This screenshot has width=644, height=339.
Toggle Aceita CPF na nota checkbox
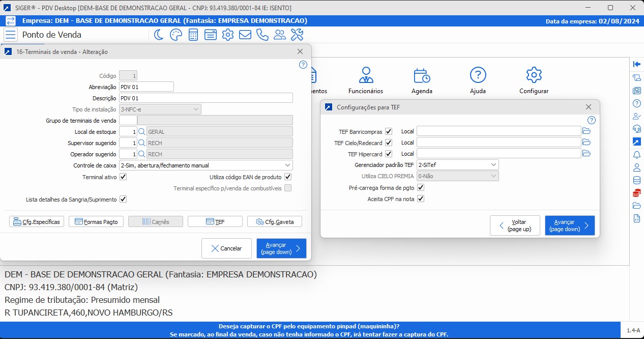(x=421, y=199)
